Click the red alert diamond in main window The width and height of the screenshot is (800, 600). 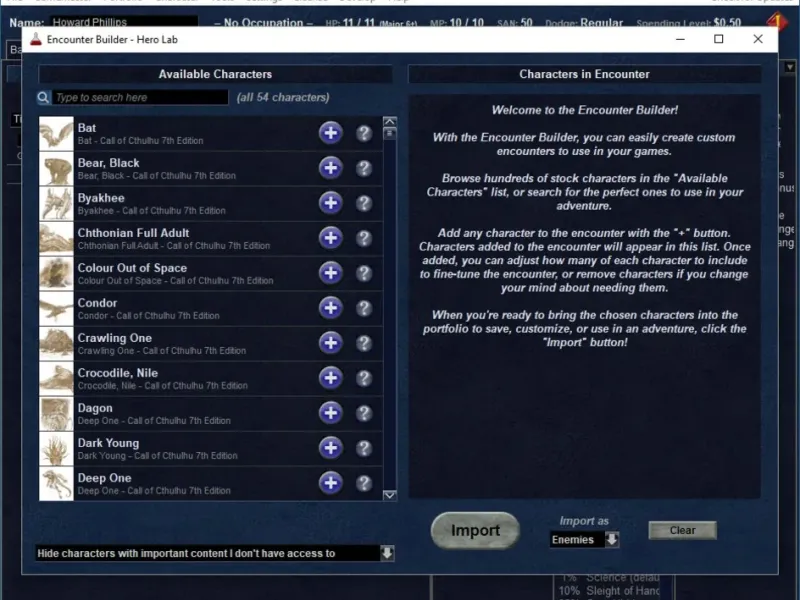point(777,21)
